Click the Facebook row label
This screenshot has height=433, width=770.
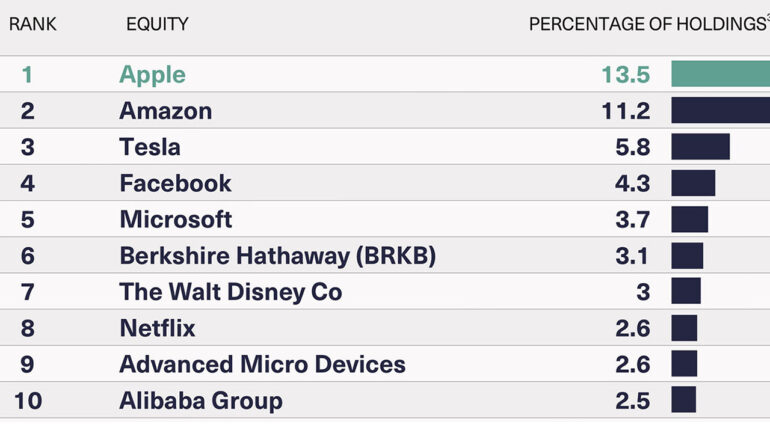(x=175, y=184)
